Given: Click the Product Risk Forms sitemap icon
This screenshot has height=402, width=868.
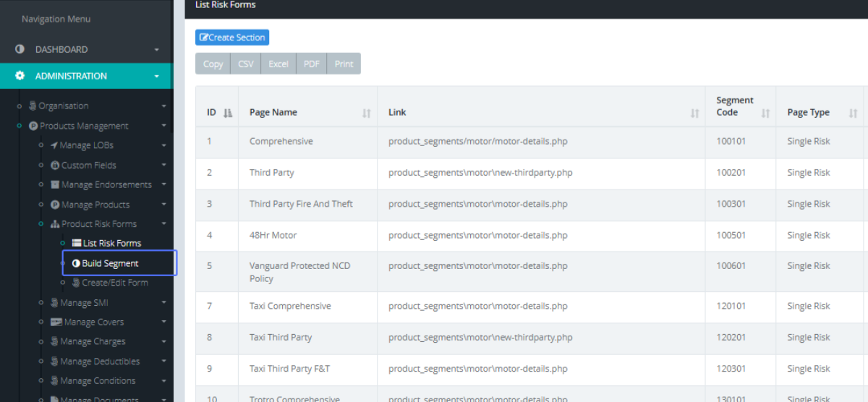Looking at the screenshot, I should tap(54, 224).
